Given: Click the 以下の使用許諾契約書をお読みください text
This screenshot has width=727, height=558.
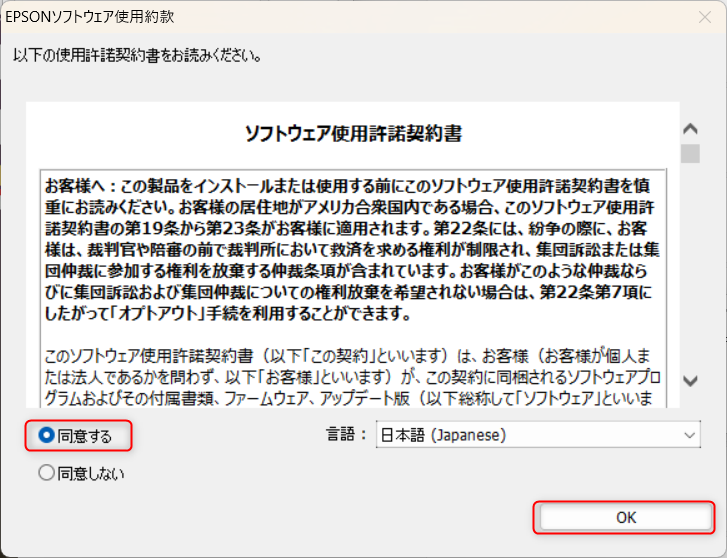Looking at the screenshot, I should tap(137, 56).
